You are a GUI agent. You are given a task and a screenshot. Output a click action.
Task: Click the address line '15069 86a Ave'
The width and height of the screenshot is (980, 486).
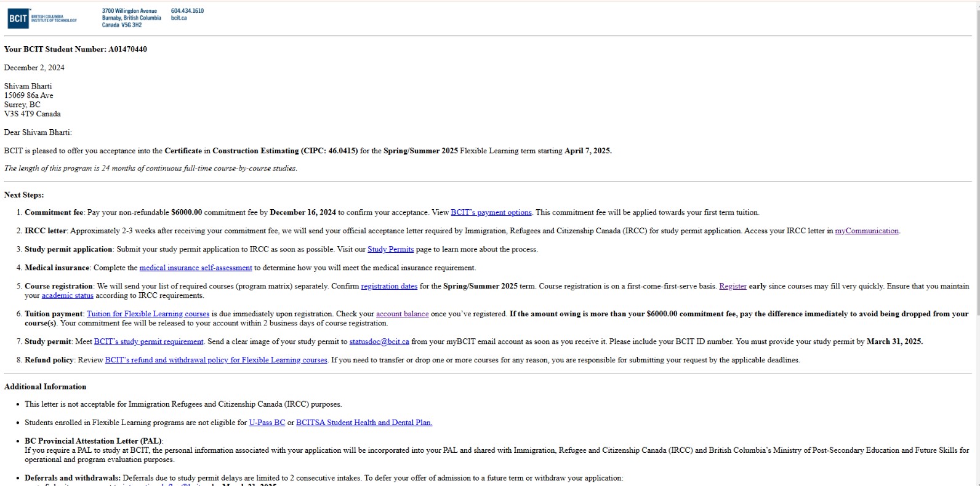point(28,95)
